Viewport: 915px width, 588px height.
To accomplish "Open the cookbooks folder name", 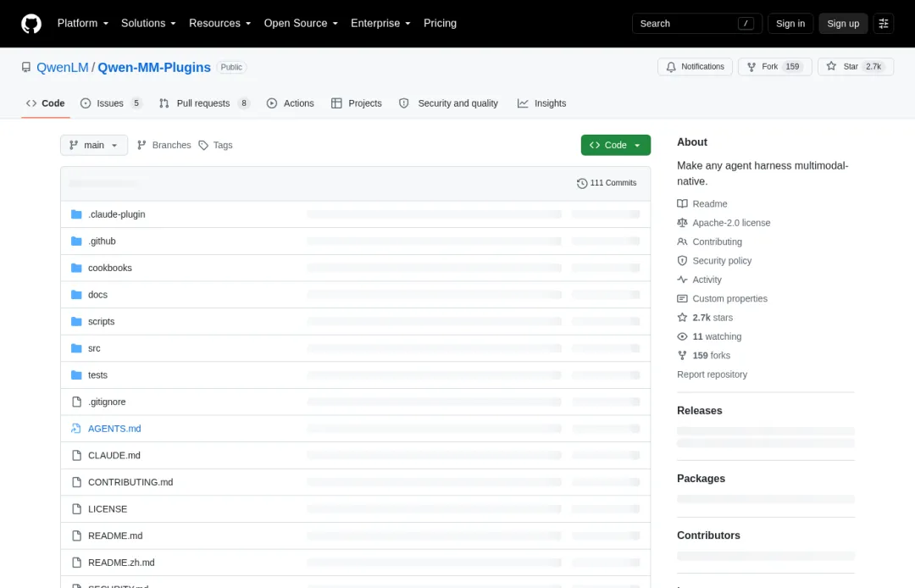I will pyautogui.click(x=109, y=268).
